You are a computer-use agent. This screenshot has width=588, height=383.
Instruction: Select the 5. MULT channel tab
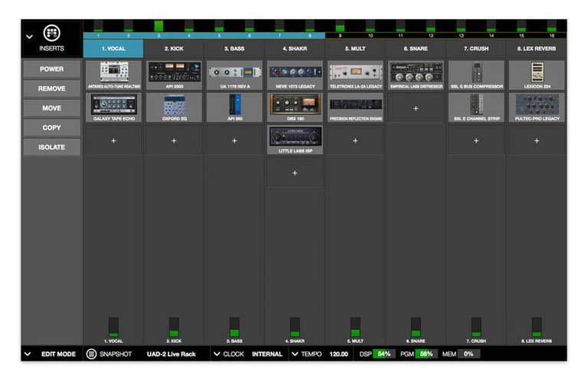(x=355, y=48)
